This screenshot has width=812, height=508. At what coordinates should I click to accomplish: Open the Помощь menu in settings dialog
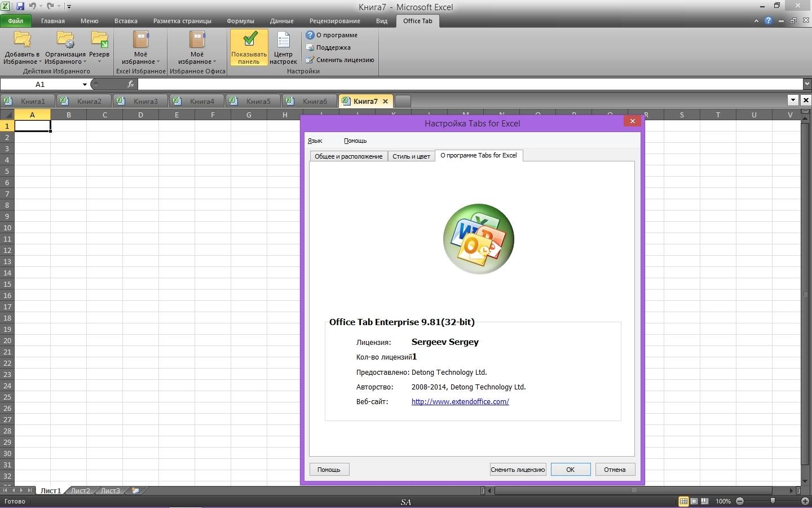tap(355, 141)
